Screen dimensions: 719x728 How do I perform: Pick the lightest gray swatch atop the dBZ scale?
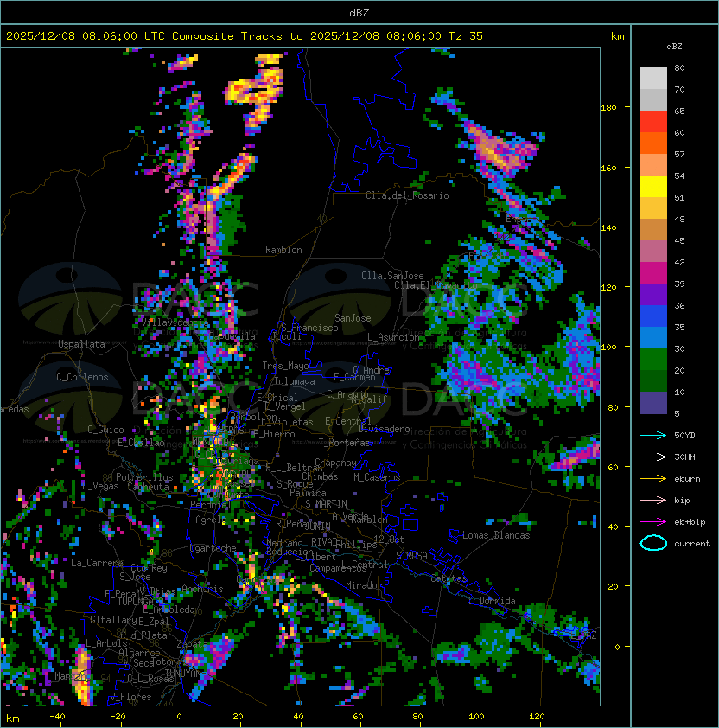coord(653,79)
